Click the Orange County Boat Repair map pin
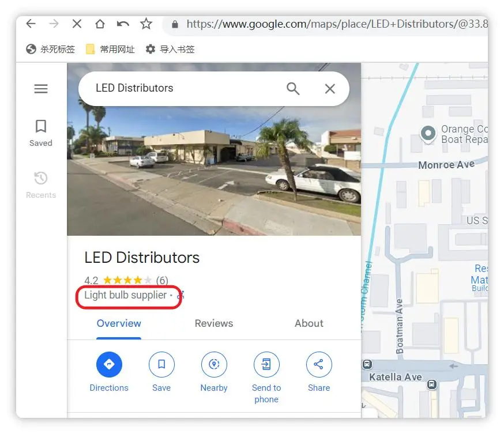The height and width of the screenshot is (434, 504). point(428,134)
